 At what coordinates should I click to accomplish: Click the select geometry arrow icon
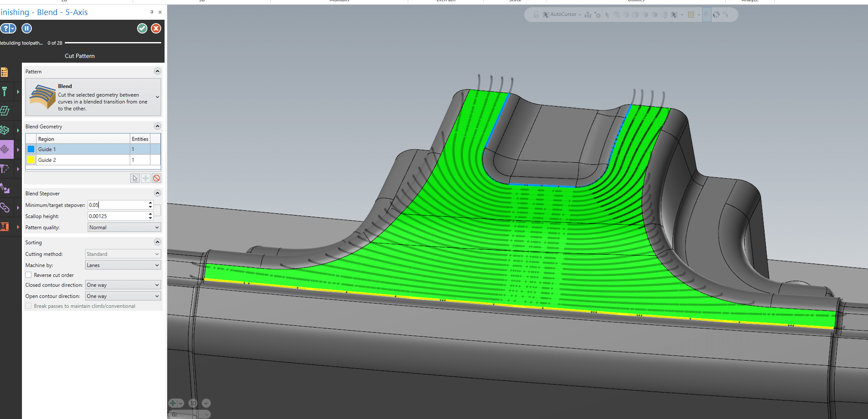[135, 178]
